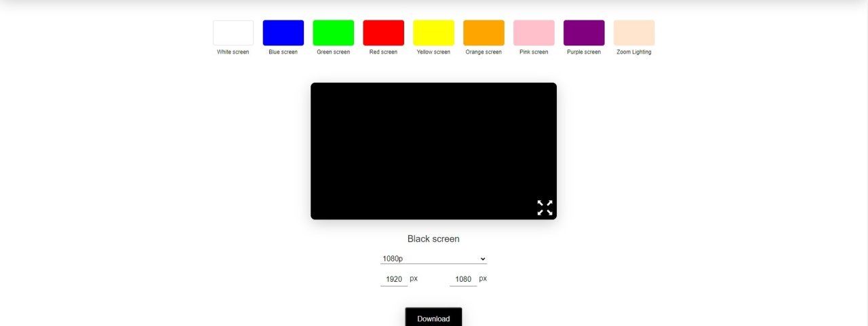
Task: Click the Download button
Action: coord(433,318)
